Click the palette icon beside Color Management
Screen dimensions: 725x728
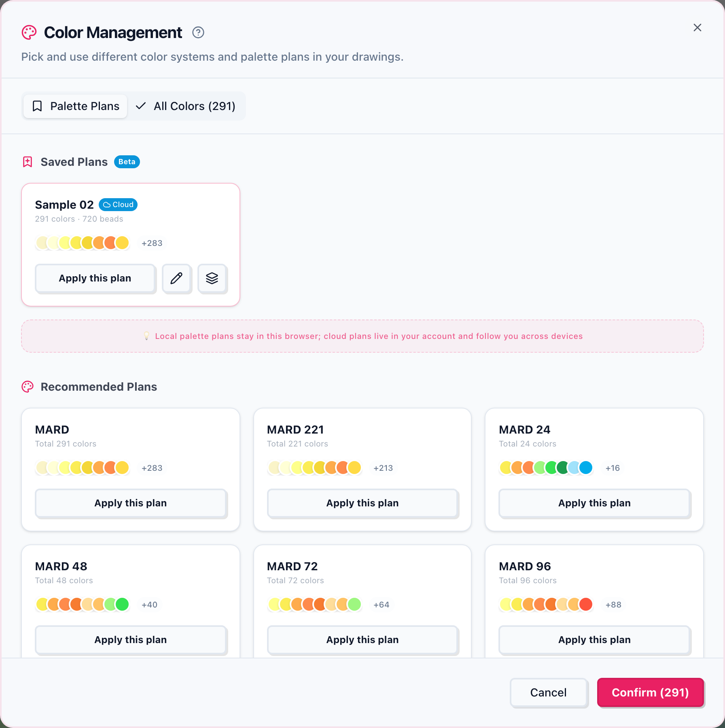click(x=29, y=32)
